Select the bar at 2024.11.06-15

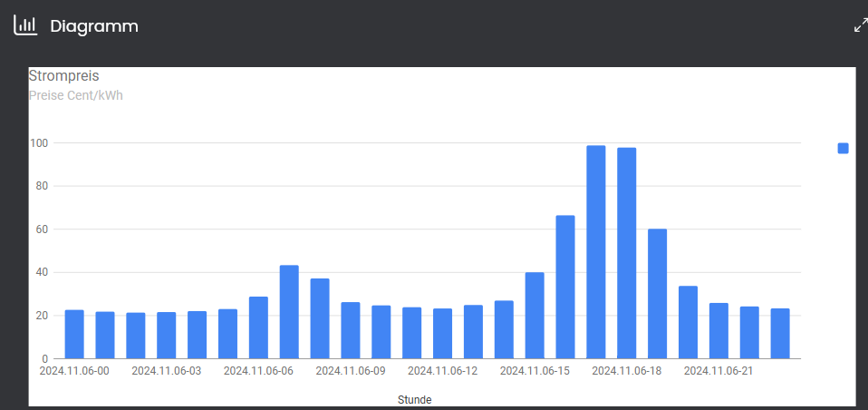[x=535, y=316]
